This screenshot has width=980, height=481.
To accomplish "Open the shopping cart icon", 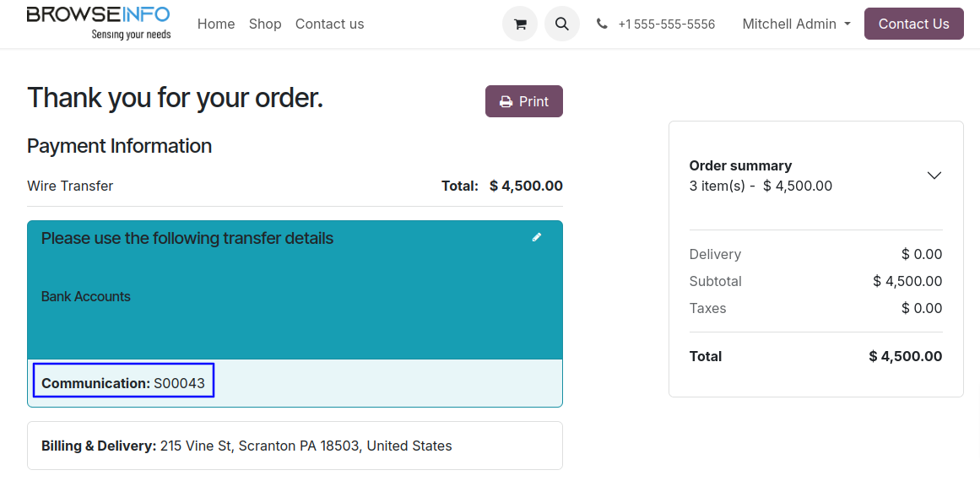I will pyautogui.click(x=520, y=24).
